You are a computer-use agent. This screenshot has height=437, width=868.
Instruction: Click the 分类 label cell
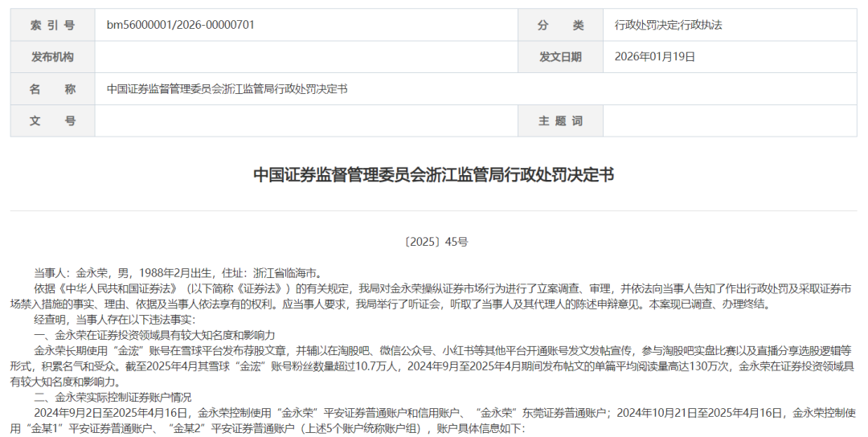point(560,25)
